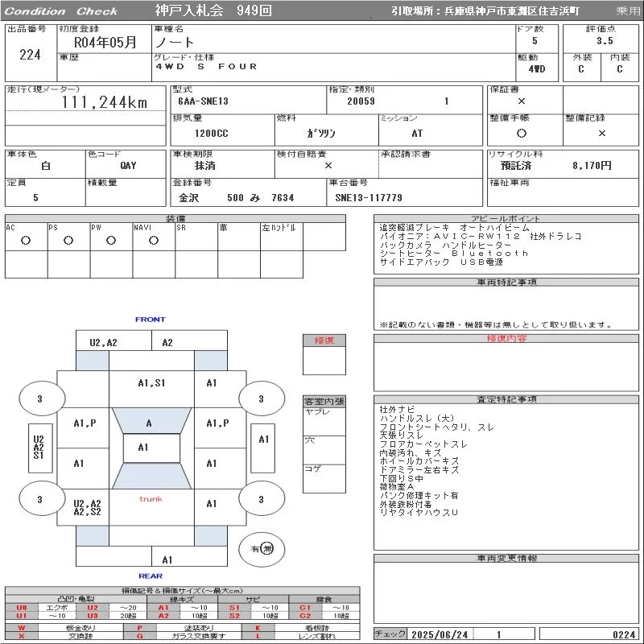Click the "A1,S1" mark on the hood
Viewport: 644px width, 644px height.
[151, 383]
